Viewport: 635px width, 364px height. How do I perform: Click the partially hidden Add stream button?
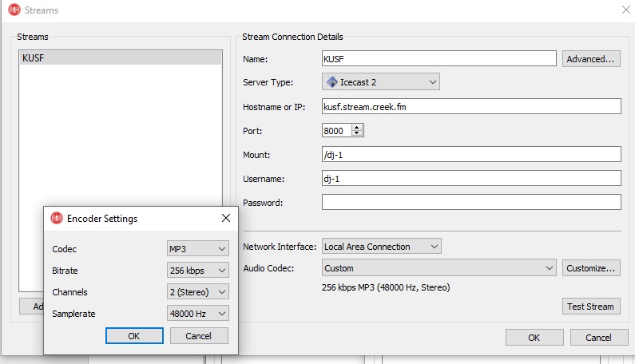[32, 307]
